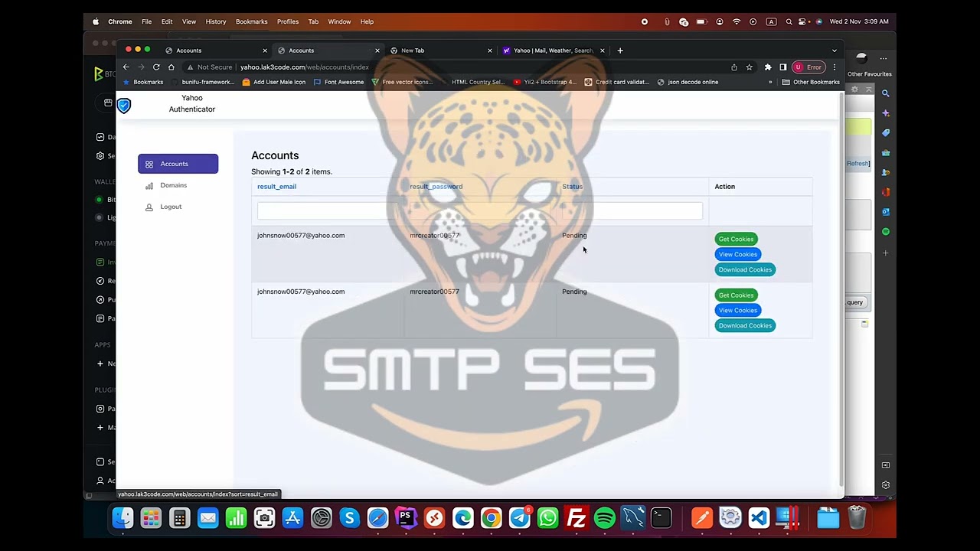The image size is (980, 551).
Task: Click the share icon in the address bar
Action: click(734, 67)
